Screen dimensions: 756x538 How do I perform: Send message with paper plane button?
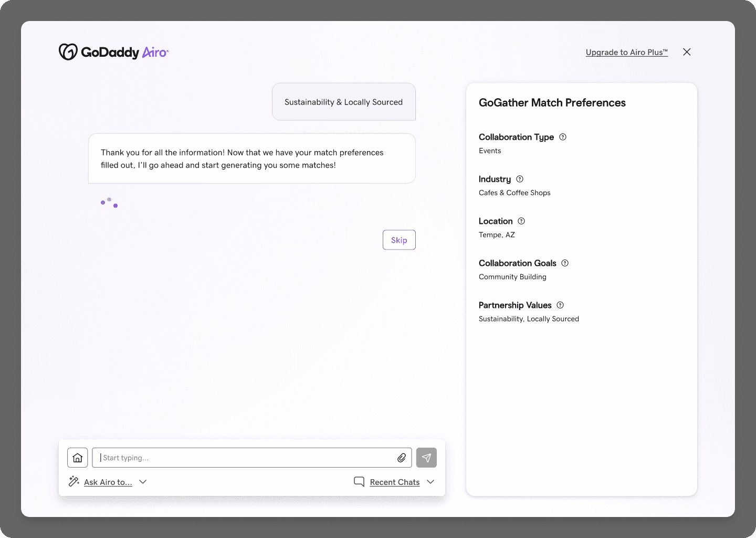(426, 458)
